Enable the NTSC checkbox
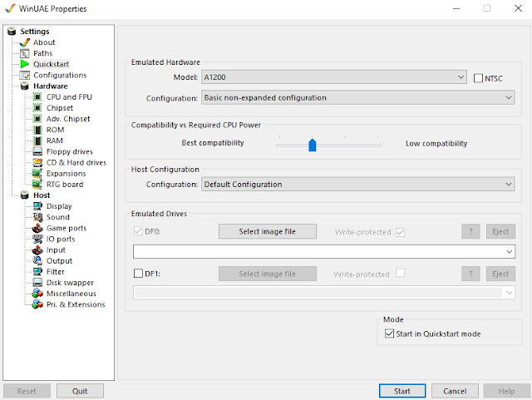This screenshot has width=532, height=400. pyautogui.click(x=478, y=78)
